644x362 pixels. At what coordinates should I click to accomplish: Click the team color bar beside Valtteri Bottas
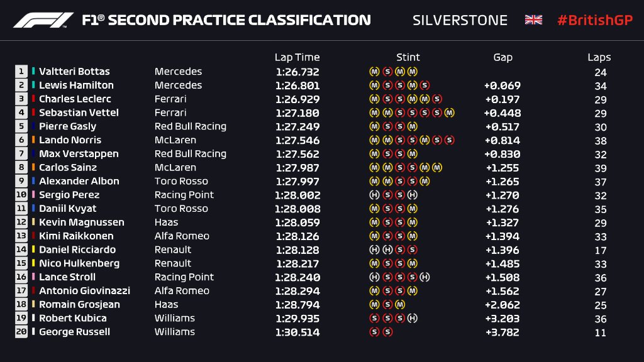(x=33, y=72)
